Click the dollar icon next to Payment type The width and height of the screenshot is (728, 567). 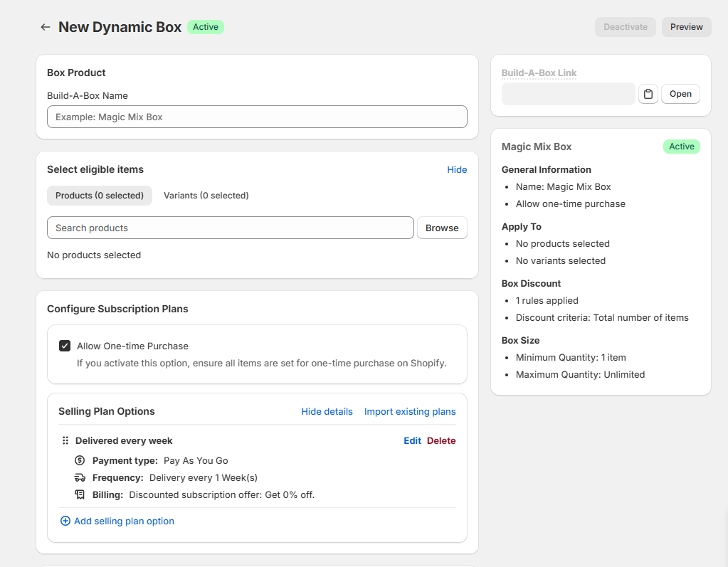pyautogui.click(x=80, y=460)
